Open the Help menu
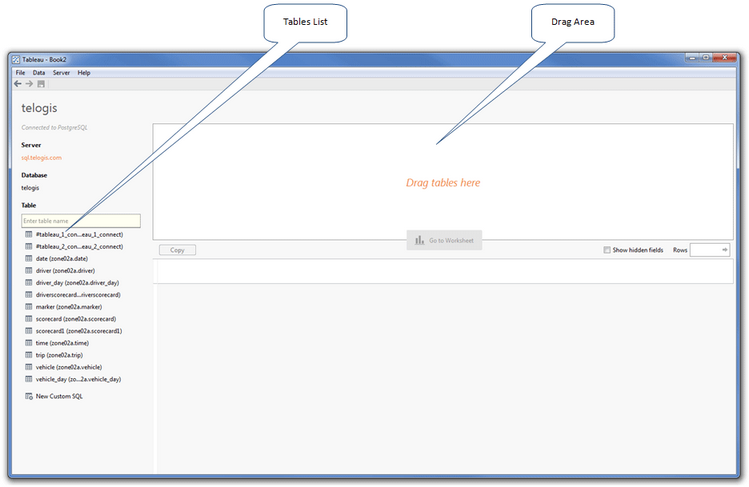Image resolution: width=749 pixels, height=487 pixels. [x=84, y=73]
